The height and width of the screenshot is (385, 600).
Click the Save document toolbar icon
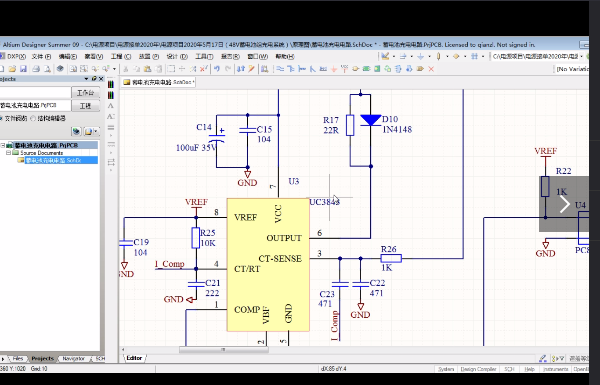coord(23,69)
